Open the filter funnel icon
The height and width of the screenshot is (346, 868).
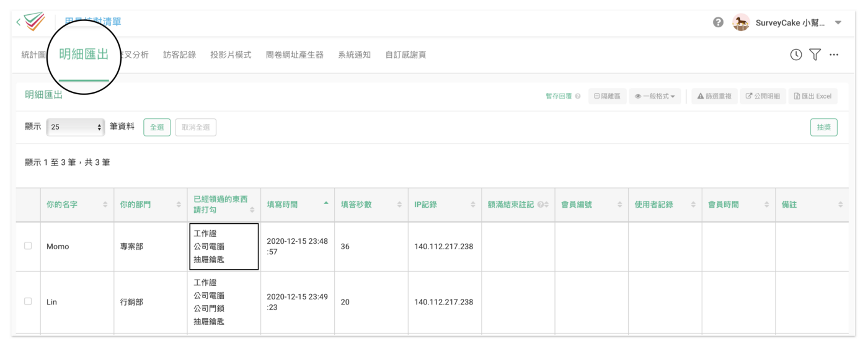815,55
